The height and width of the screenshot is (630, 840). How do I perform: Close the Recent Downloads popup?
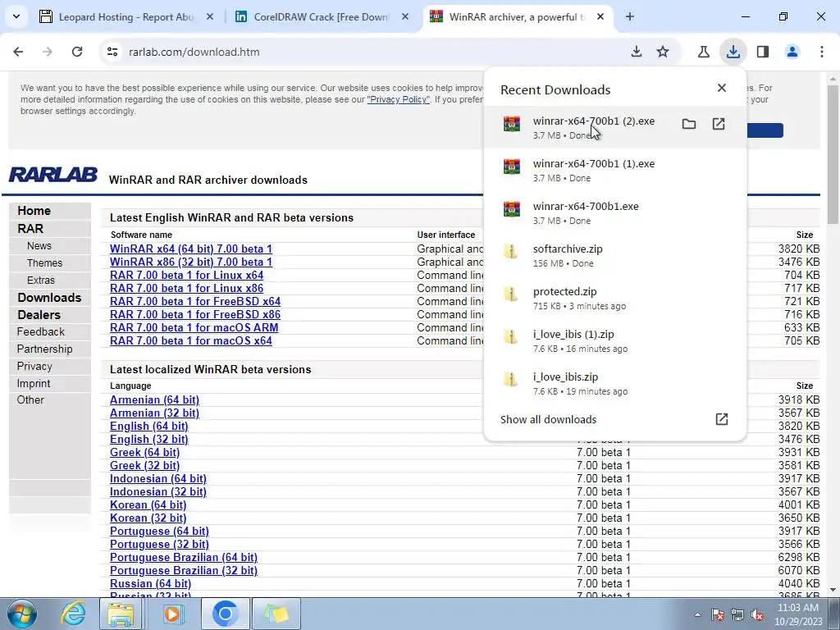click(x=722, y=88)
